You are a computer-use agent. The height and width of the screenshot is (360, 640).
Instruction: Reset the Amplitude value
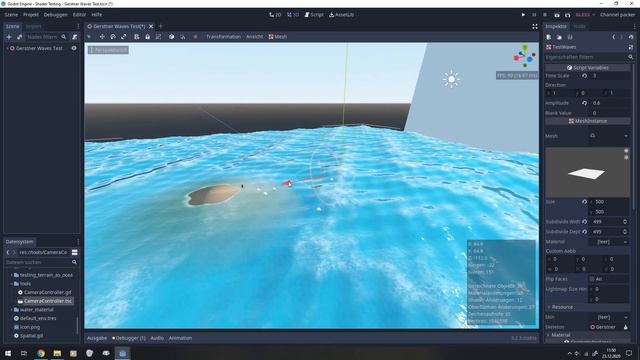coord(584,103)
